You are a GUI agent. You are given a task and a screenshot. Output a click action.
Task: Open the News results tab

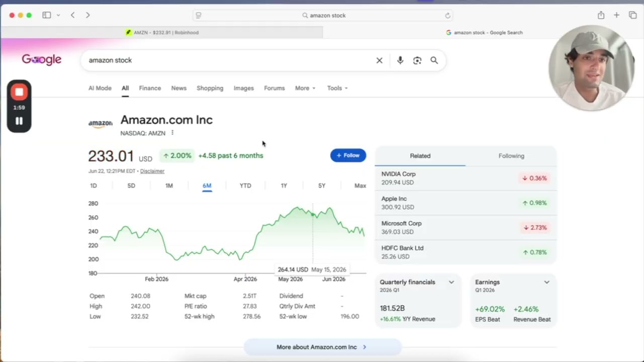click(x=179, y=88)
